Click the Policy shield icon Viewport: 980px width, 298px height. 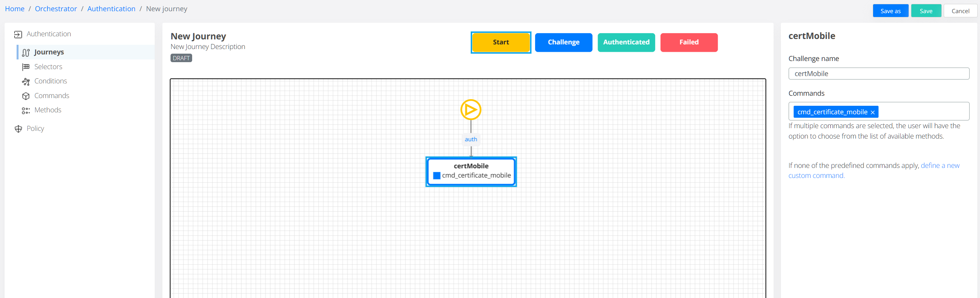tap(18, 129)
